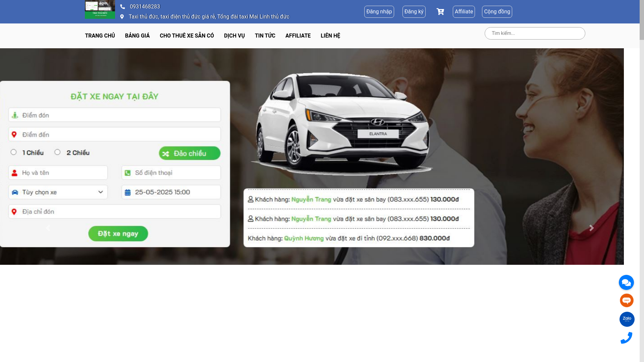Click the Taxi Thủ Đức site logo

tap(100, 9)
